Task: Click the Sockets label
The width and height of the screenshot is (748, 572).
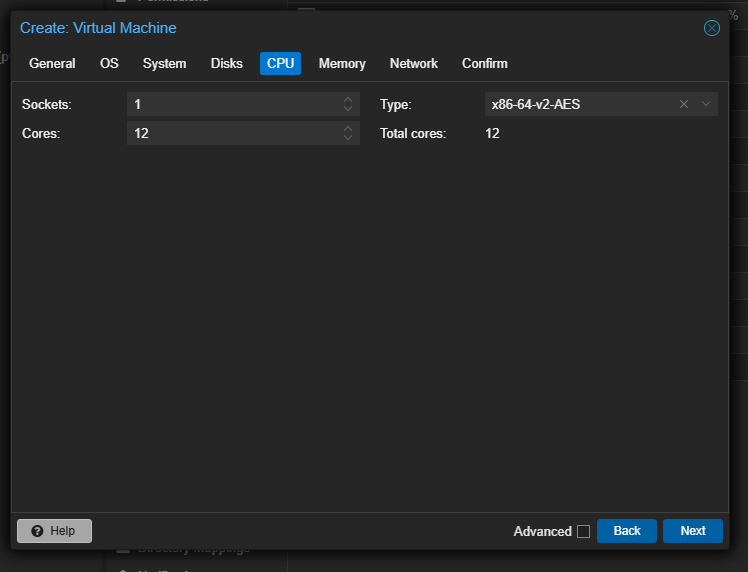Action: pos(47,104)
